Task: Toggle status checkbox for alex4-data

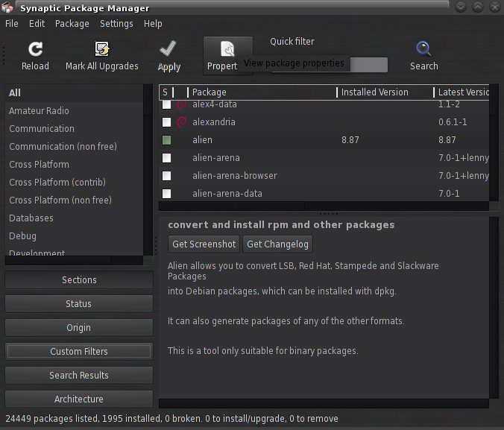Action: tap(166, 104)
